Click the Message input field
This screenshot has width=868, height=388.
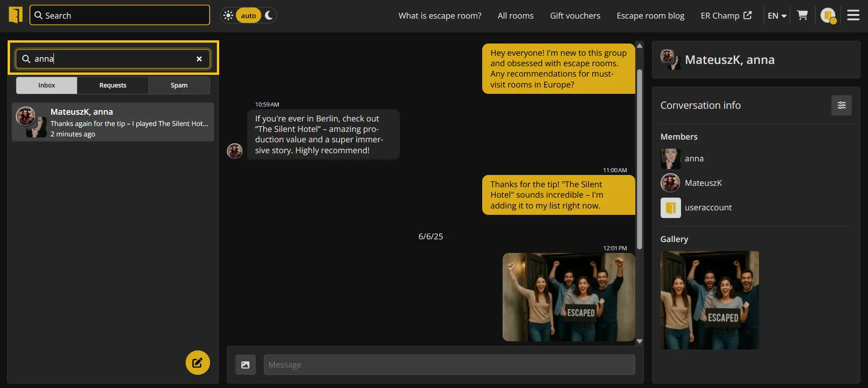[449, 365]
